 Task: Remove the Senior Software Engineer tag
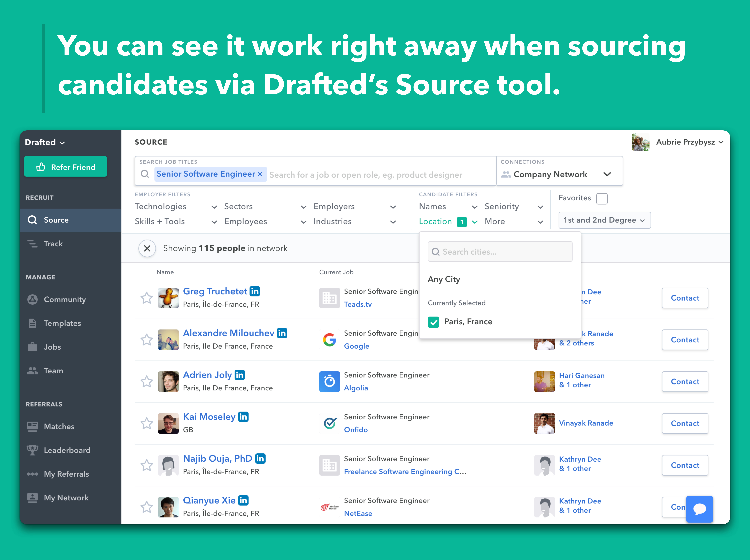pyautogui.click(x=260, y=174)
